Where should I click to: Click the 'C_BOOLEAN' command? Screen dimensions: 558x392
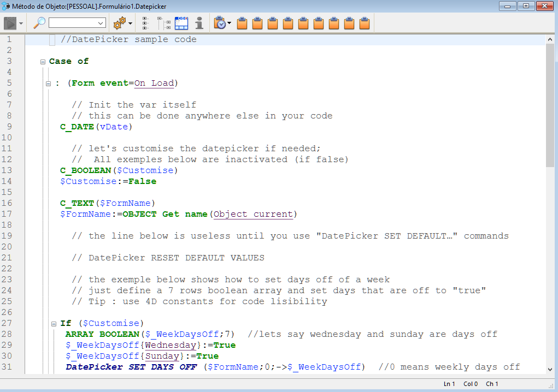(85, 170)
